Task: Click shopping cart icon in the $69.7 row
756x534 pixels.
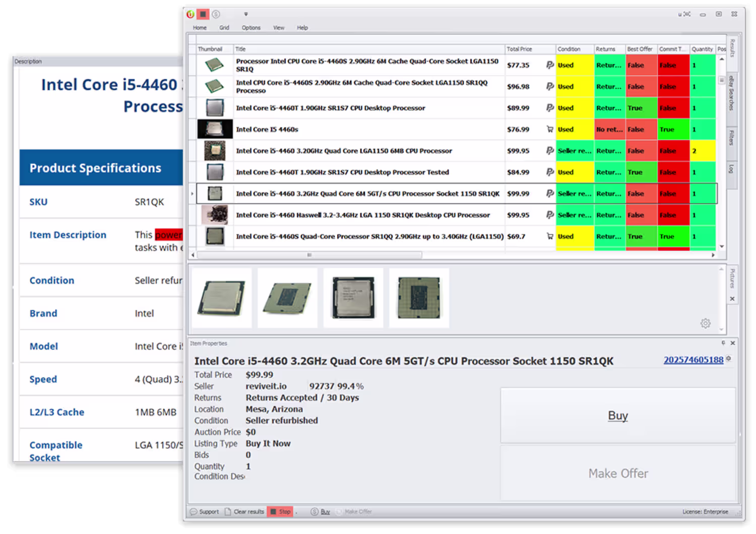Action: click(x=550, y=236)
